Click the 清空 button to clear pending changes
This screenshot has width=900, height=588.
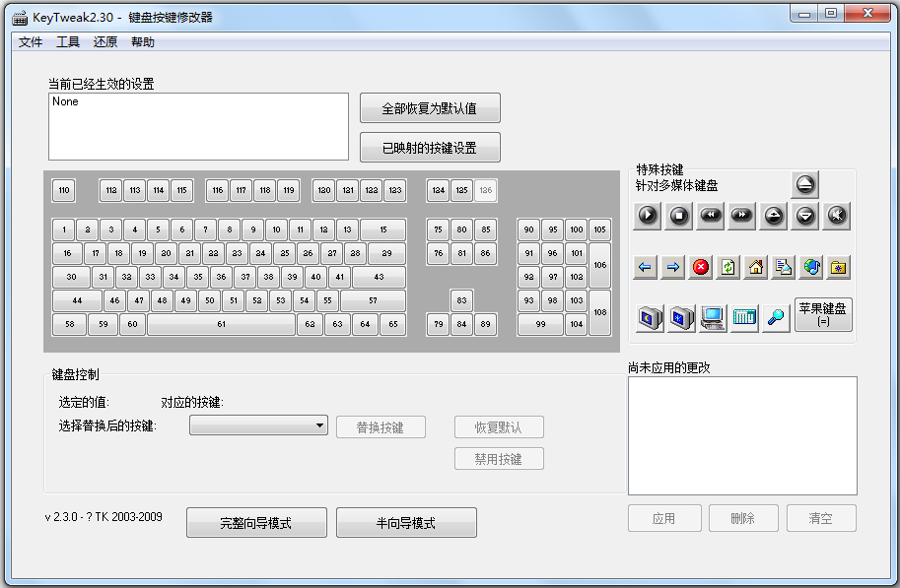(x=821, y=518)
